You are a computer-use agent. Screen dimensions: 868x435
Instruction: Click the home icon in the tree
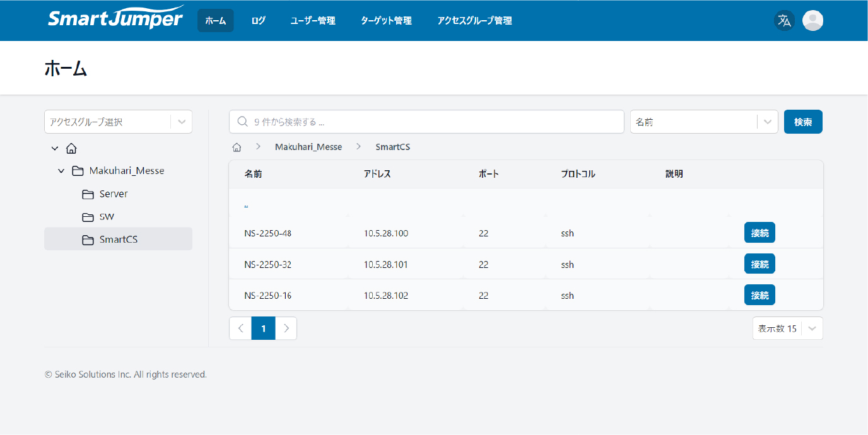click(x=71, y=149)
